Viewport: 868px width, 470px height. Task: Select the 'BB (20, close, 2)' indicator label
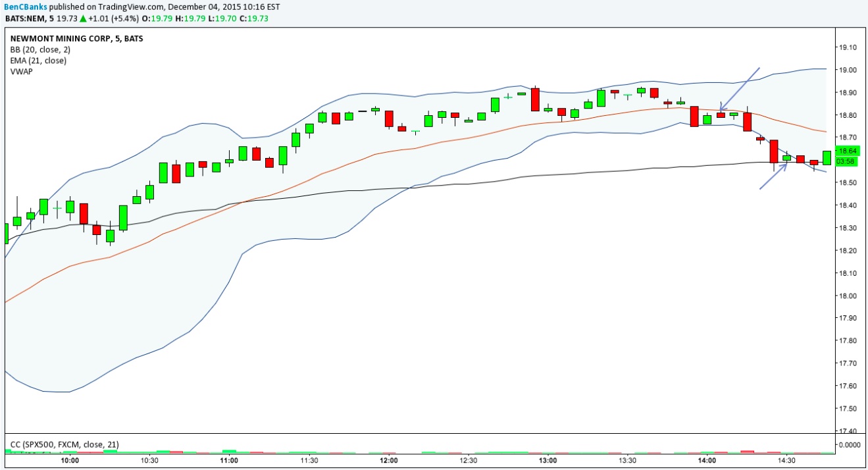click(40, 49)
